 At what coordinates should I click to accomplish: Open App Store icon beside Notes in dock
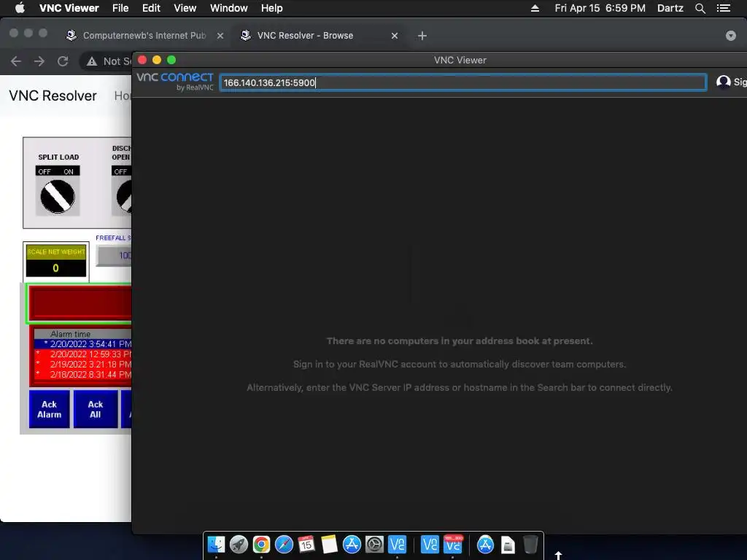pyautogui.click(x=352, y=544)
